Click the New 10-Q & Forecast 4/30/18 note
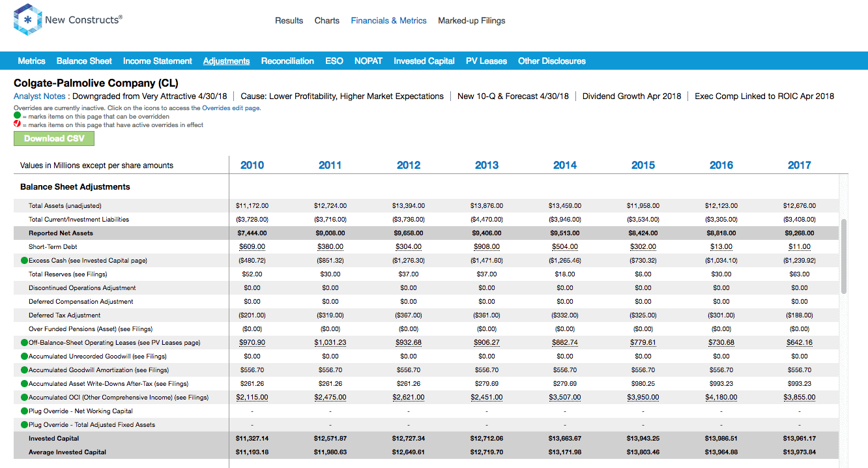Image resolution: width=868 pixels, height=468 pixels. click(x=513, y=96)
